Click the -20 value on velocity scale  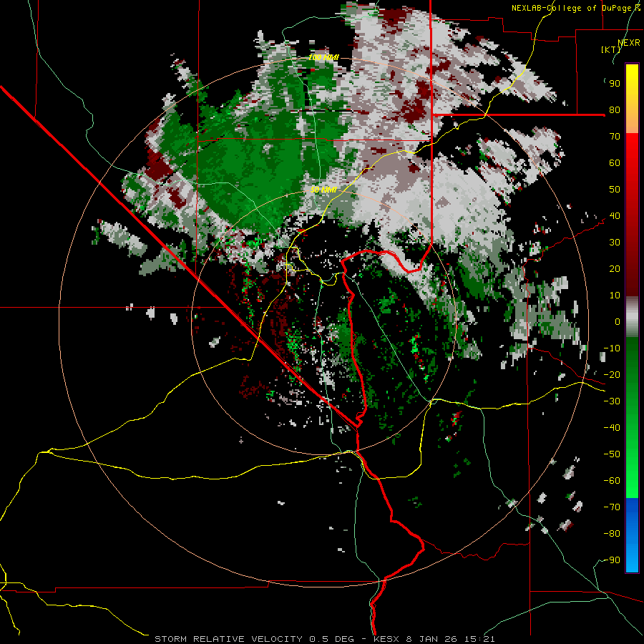612,374
